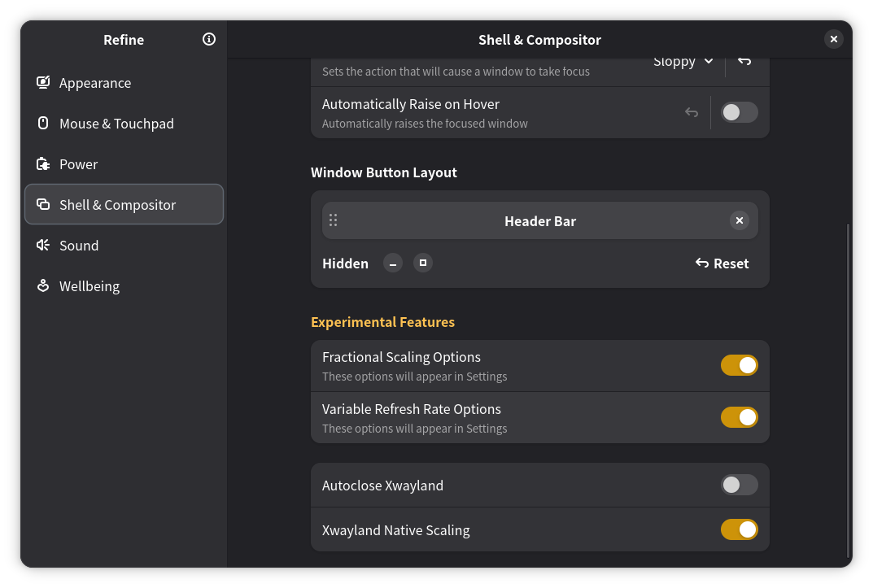Viewport: 873px width, 588px height.
Task: Click the hidden maximize button icon
Action: (x=422, y=263)
